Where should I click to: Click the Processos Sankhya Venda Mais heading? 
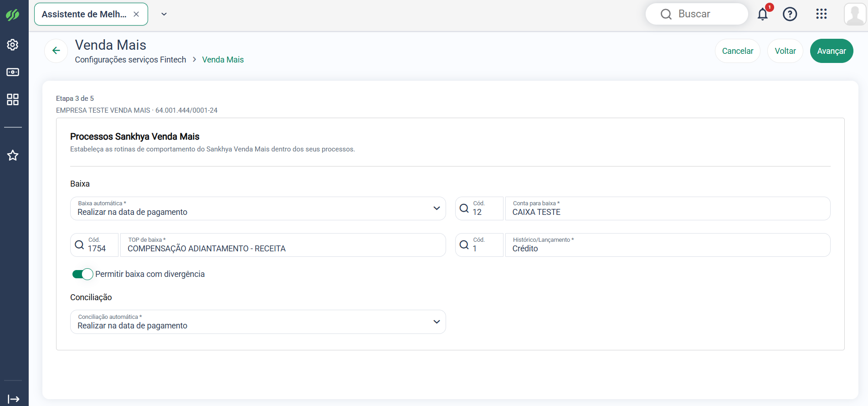click(135, 136)
